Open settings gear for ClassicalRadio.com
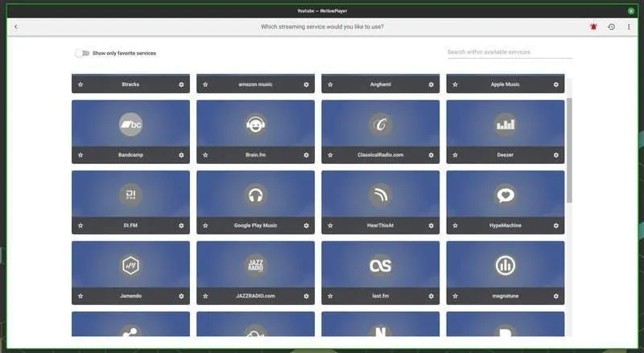 coord(431,155)
